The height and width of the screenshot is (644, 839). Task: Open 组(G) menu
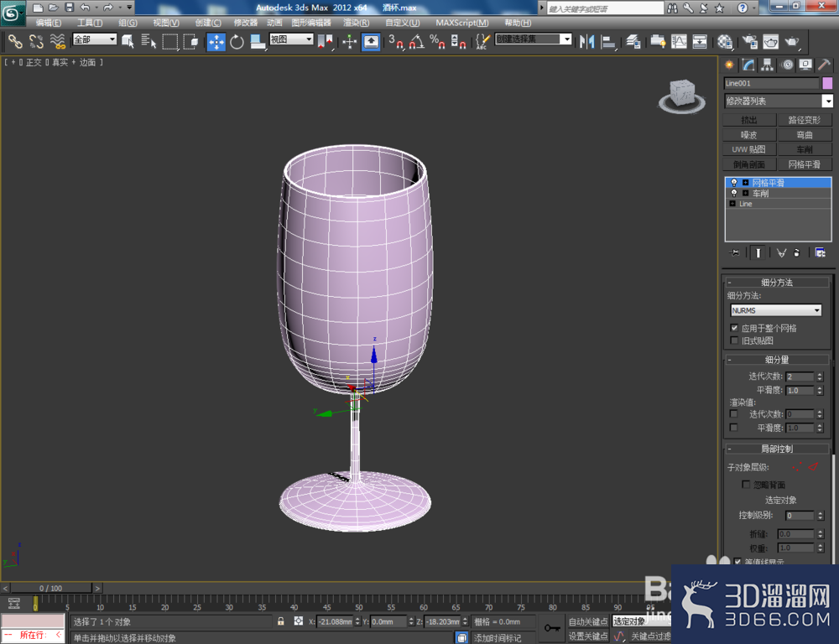[128, 23]
